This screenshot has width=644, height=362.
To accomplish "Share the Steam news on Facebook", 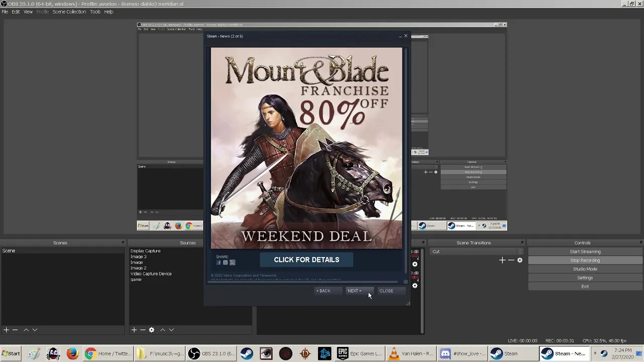I will click(x=219, y=262).
